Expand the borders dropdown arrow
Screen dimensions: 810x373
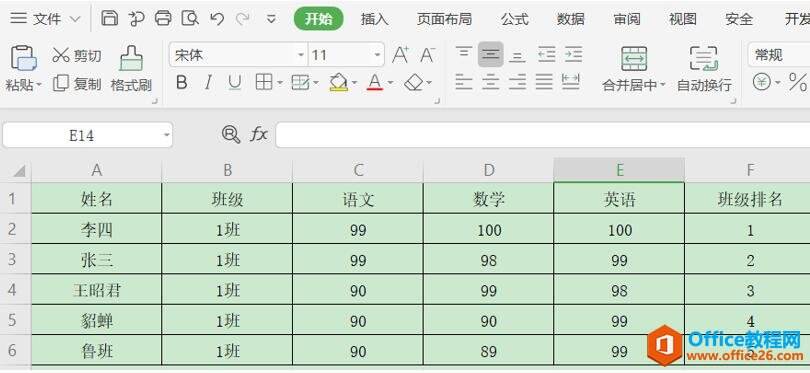(280, 83)
